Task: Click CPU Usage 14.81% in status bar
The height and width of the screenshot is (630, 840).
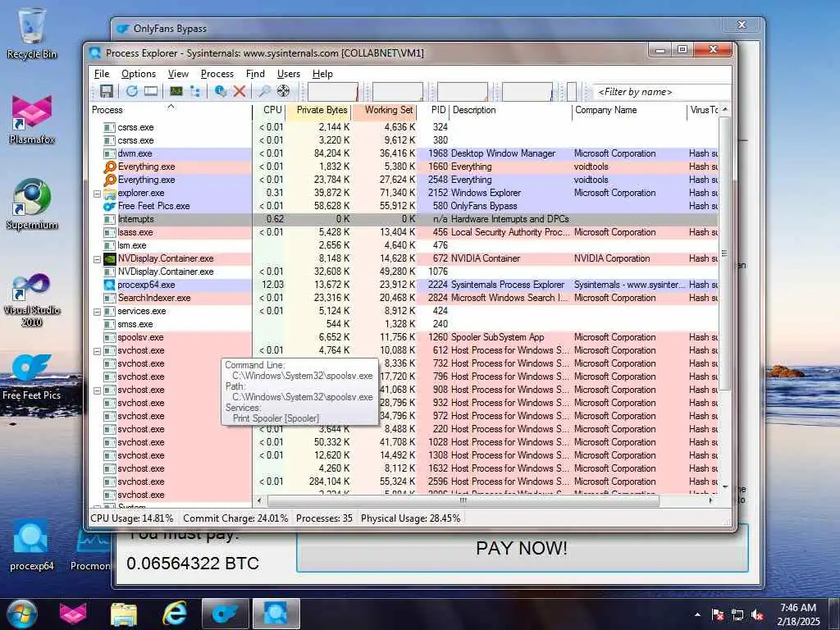Action: pyautogui.click(x=132, y=518)
